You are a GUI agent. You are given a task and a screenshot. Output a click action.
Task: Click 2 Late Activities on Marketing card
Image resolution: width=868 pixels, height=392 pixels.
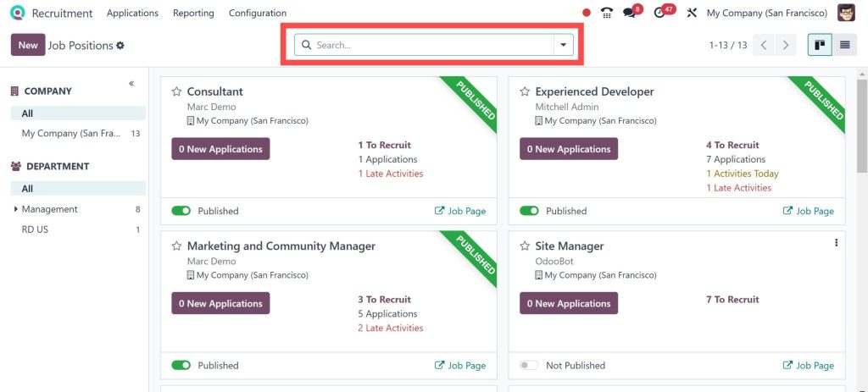[x=390, y=328]
